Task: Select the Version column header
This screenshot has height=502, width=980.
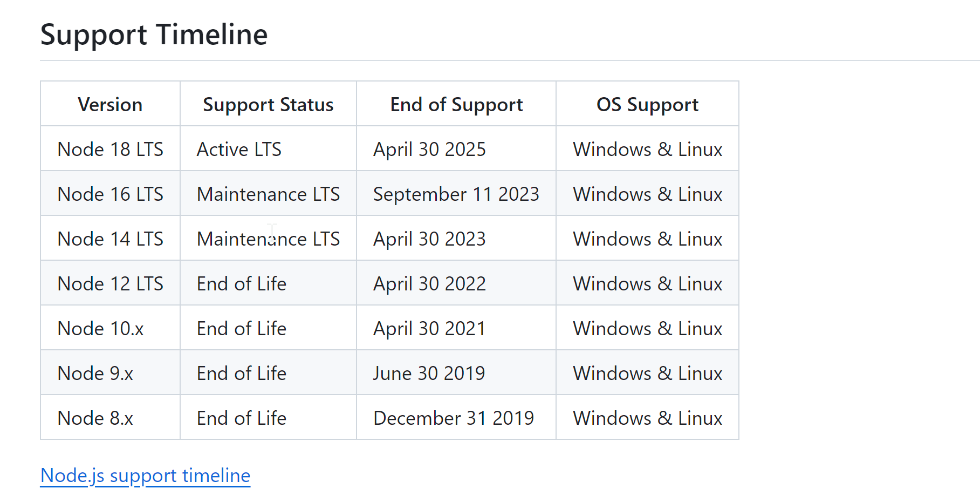Action: pyautogui.click(x=110, y=104)
